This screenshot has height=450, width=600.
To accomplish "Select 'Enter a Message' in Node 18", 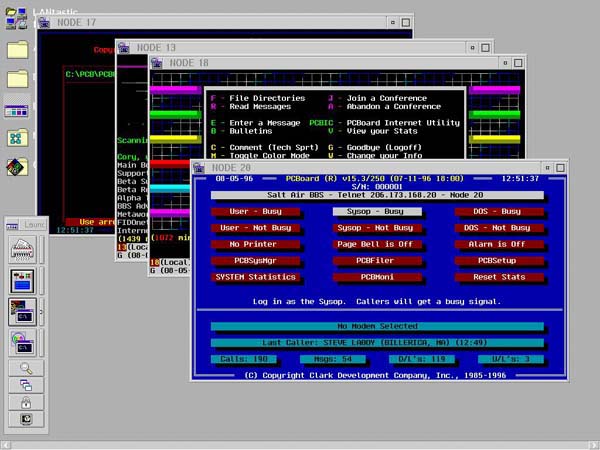I will [265, 123].
